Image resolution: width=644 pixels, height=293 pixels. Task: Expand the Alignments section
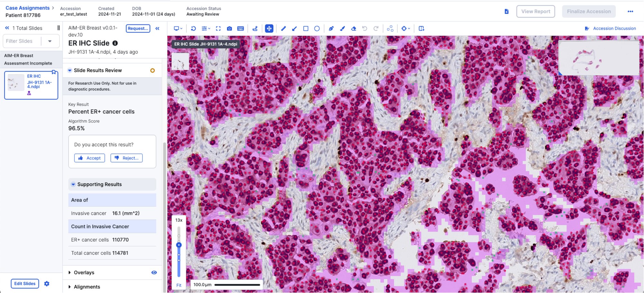tap(70, 287)
